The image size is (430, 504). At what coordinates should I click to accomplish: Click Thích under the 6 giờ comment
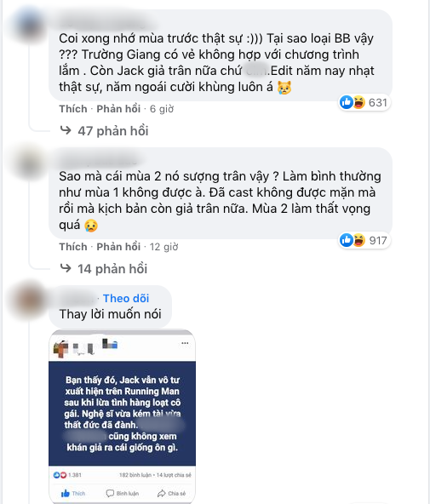73,109
